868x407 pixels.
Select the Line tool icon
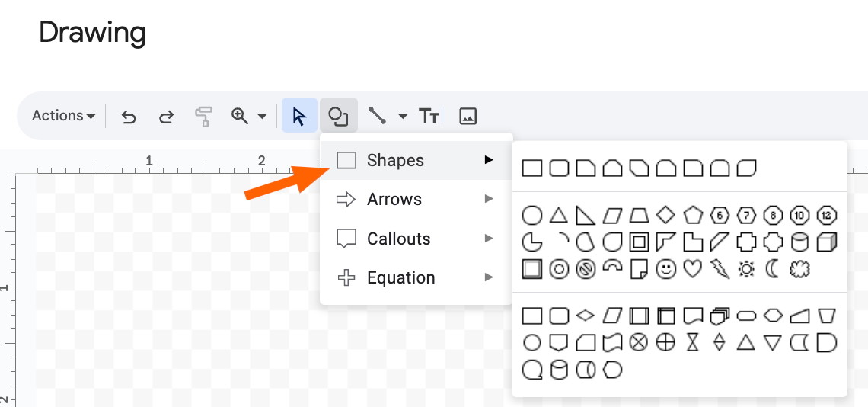(377, 116)
